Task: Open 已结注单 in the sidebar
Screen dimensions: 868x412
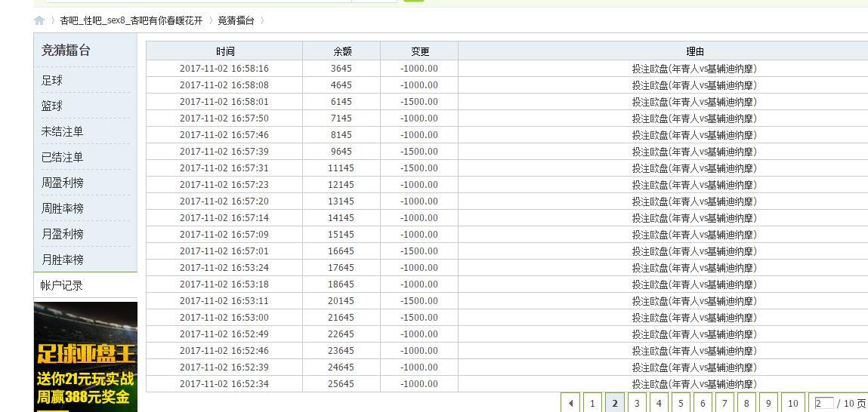Action: pyautogui.click(x=62, y=157)
